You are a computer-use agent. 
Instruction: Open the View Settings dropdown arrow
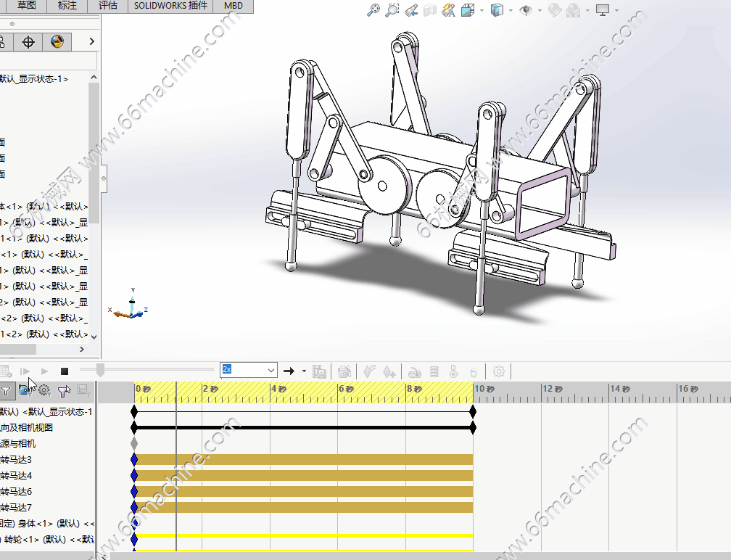pos(616,10)
